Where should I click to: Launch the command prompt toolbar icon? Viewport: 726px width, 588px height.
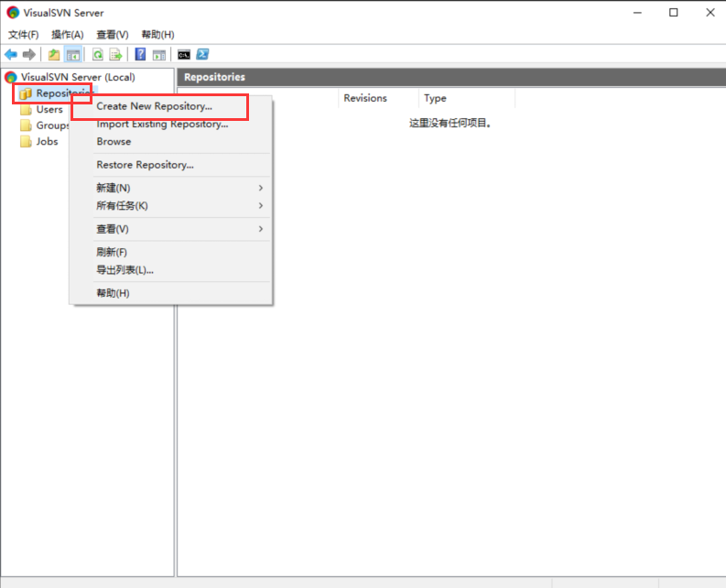click(184, 55)
